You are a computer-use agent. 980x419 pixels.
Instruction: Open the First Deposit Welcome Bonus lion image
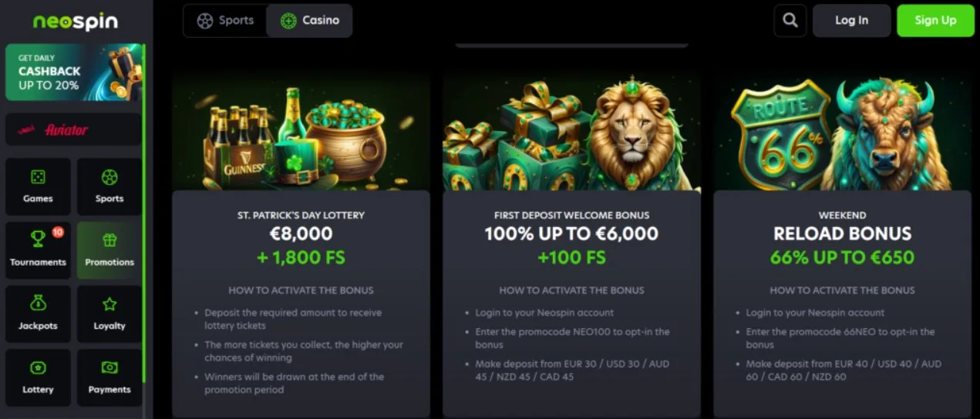click(x=571, y=131)
